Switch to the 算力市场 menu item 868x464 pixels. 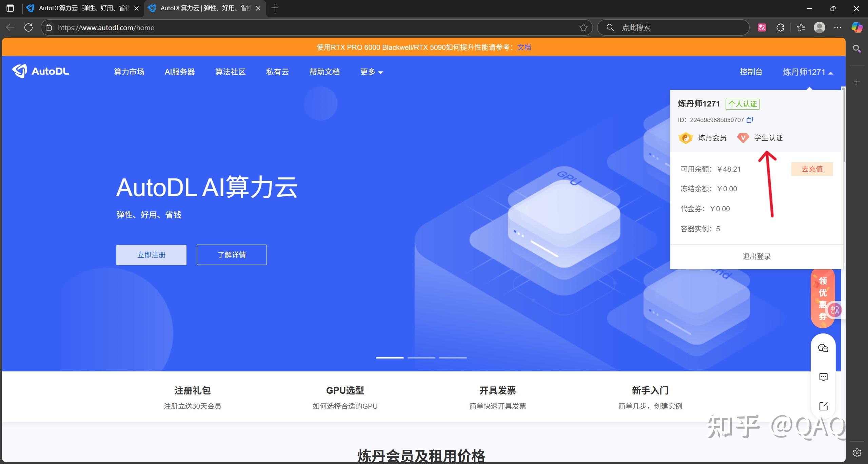[129, 72]
